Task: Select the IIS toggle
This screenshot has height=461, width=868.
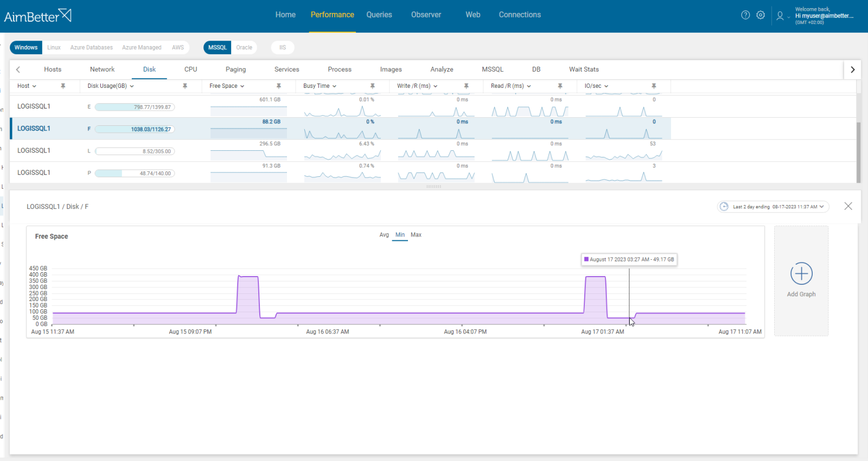Action: click(283, 48)
